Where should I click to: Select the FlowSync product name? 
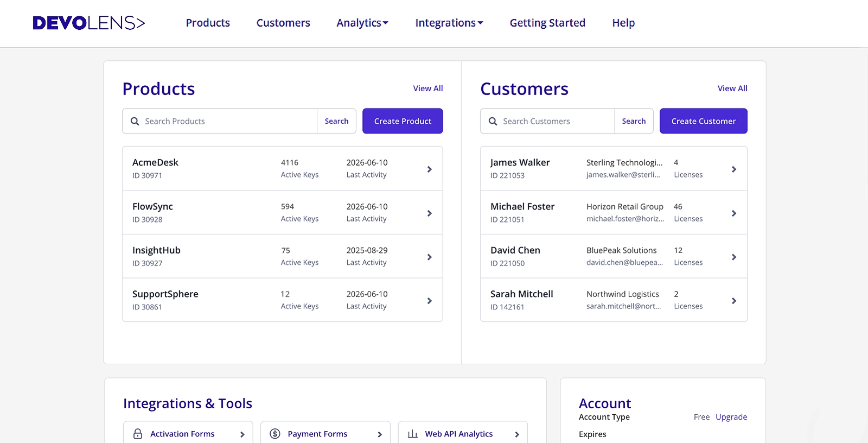tap(152, 206)
